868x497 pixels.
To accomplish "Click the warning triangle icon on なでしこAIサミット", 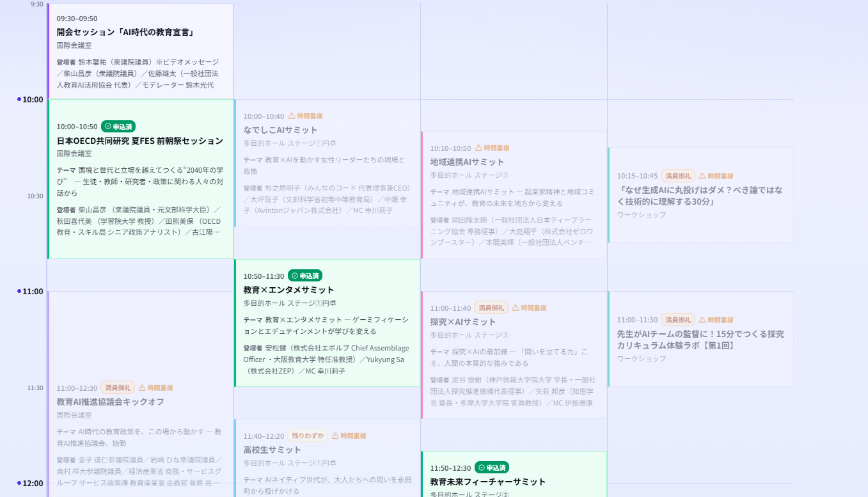I will (x=292, y=116).
